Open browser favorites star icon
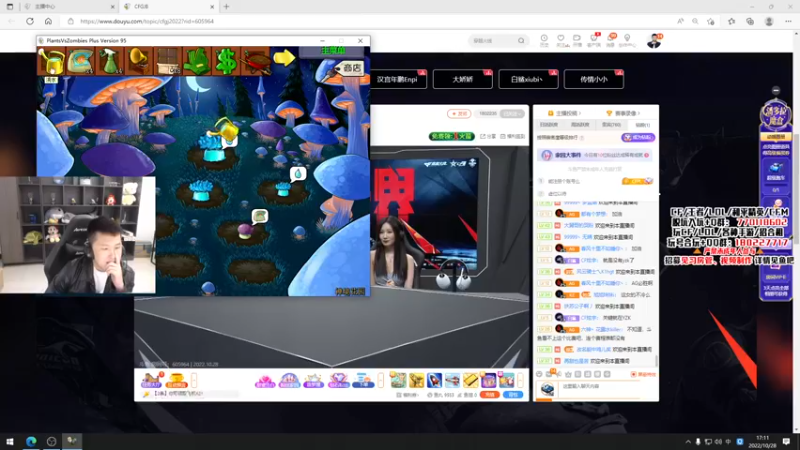The image size is (800, 450). tap(731, 21)
